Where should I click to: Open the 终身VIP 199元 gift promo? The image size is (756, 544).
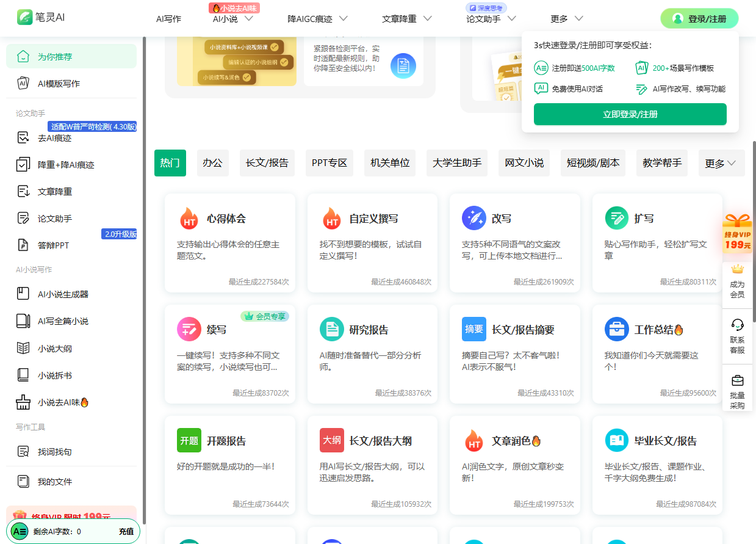(x=737, y=233)
